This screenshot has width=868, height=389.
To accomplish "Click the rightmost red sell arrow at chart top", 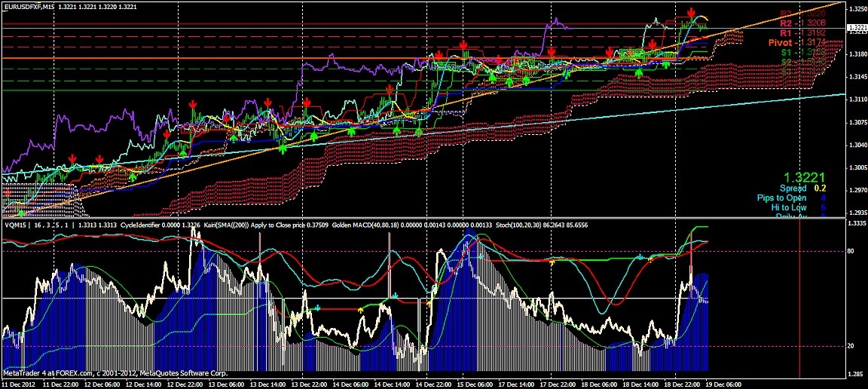I will click(692, 12).
